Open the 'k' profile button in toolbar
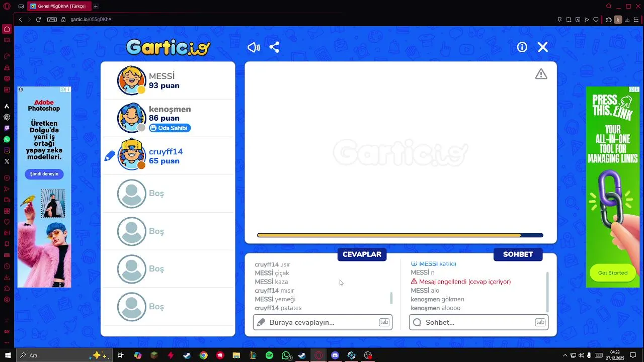 [x=618, y=20]
